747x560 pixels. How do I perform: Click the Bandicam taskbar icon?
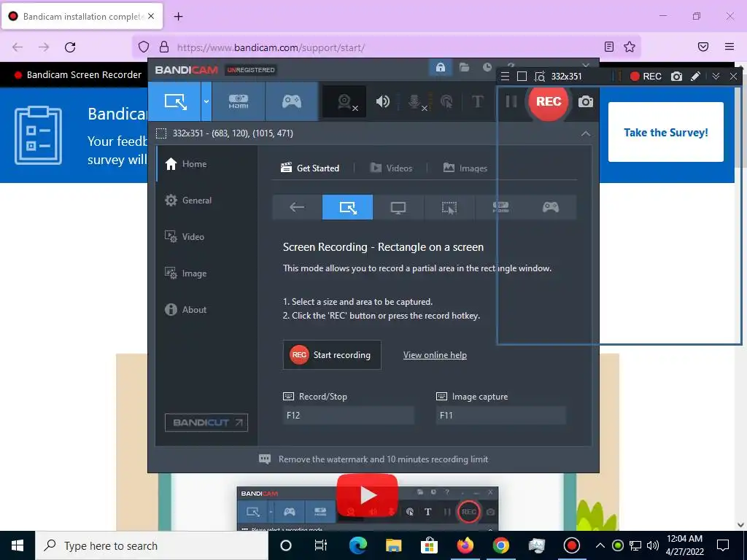click(x=571, y=545)
